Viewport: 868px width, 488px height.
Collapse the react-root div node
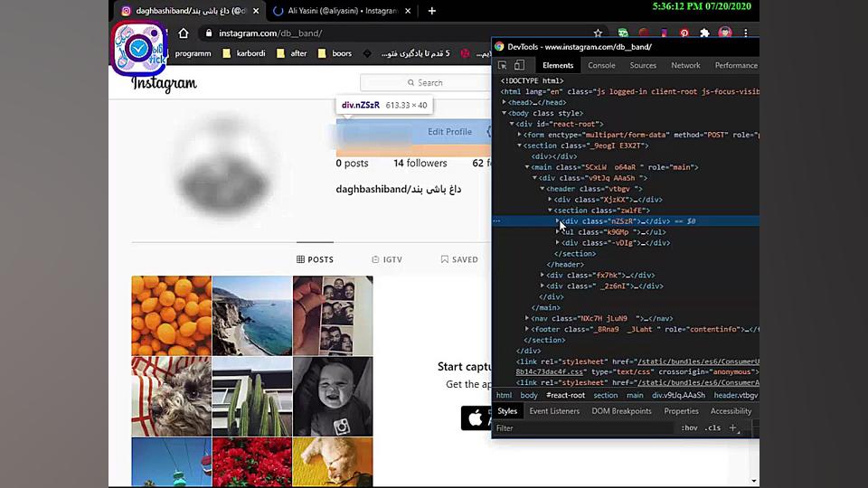[512, 124]
